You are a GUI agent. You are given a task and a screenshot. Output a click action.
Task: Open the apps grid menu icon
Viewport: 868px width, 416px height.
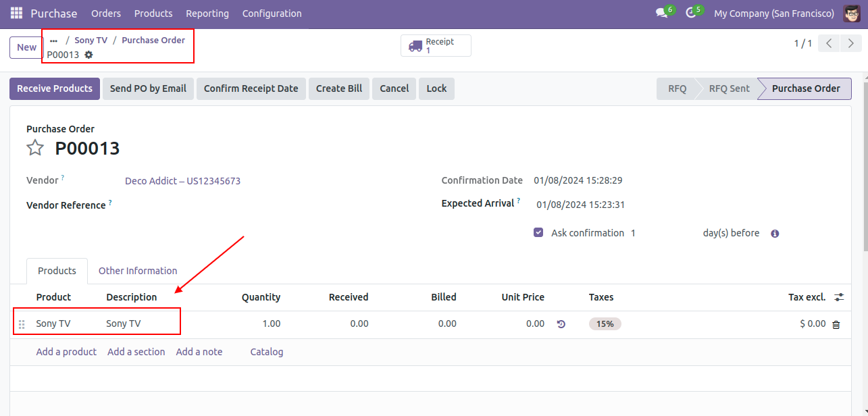tap(16, 14)
